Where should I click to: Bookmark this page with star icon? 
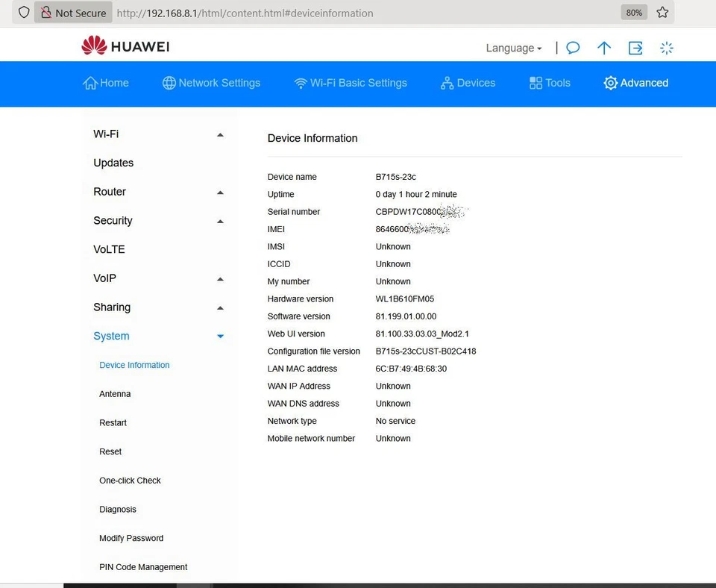tap(662, 13)
